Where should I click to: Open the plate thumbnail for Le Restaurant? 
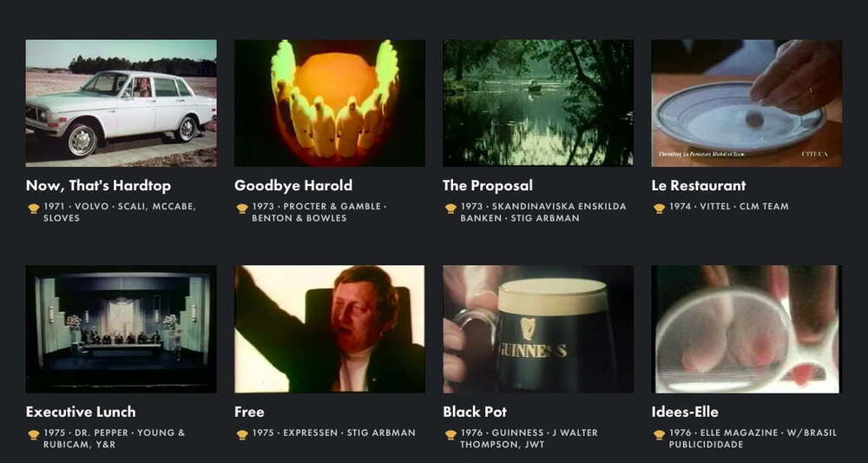pyautogui.click(x=746, y=103)
